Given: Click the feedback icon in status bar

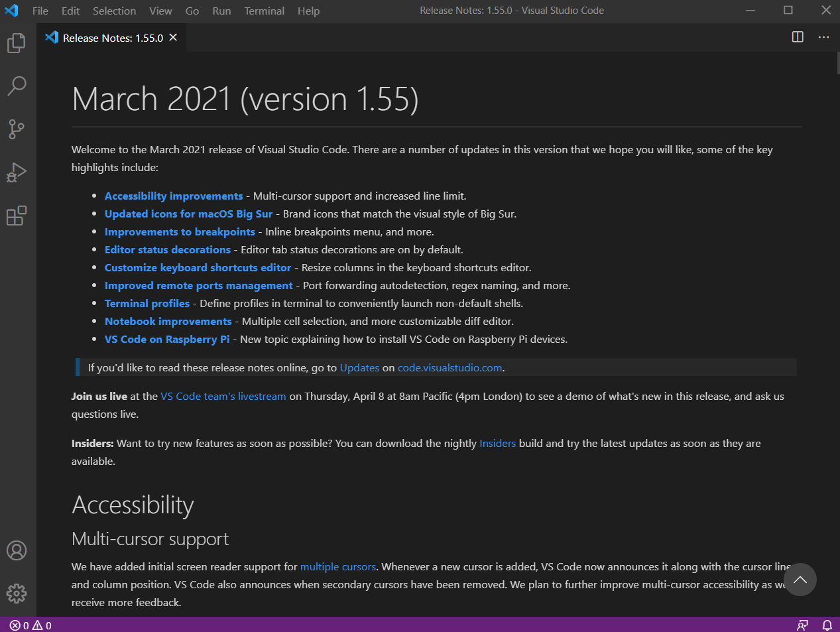Looking at the screenshot, I should click(803, 625).
